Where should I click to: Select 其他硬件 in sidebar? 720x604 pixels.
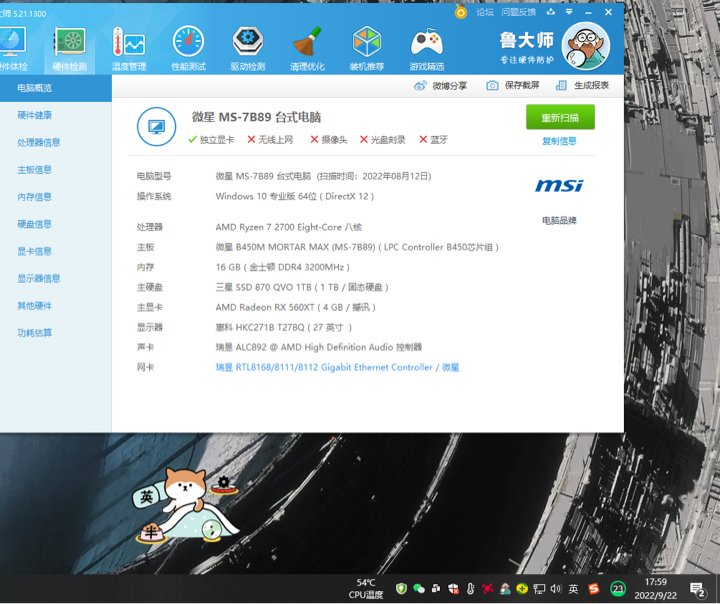(x=34, y=306)
